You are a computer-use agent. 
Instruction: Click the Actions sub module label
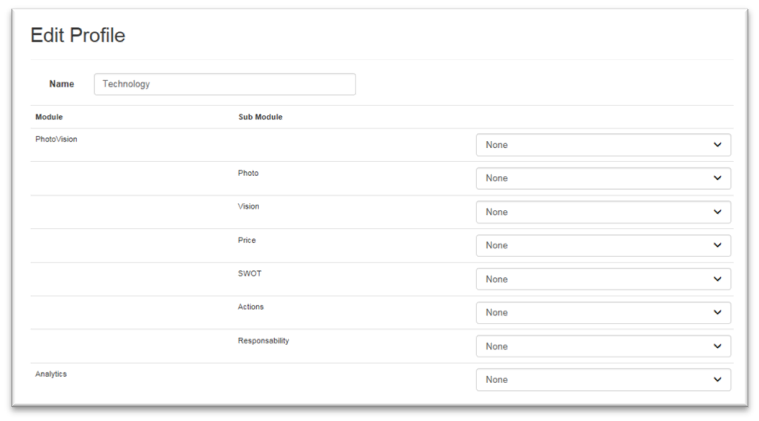coord(251,306)
